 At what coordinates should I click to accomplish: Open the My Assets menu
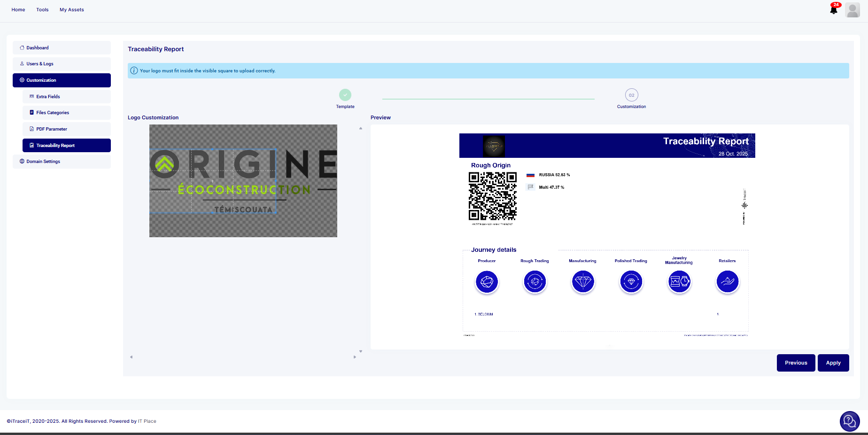click(71, 10)
